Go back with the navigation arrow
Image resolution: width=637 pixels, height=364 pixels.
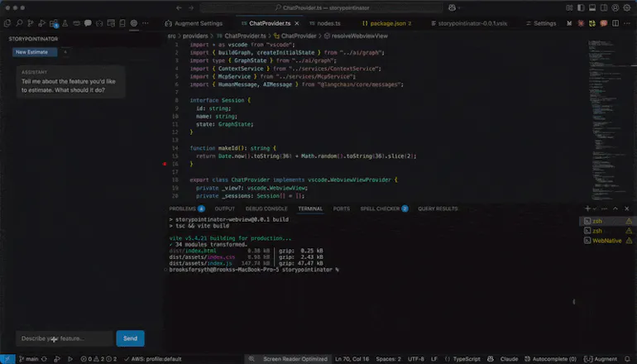click(179, 7)
